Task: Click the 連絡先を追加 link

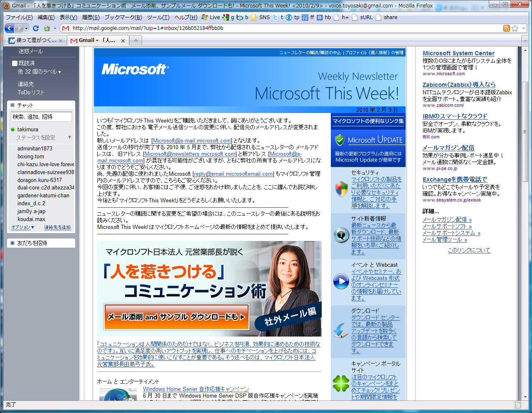Action: pos(57,227)
